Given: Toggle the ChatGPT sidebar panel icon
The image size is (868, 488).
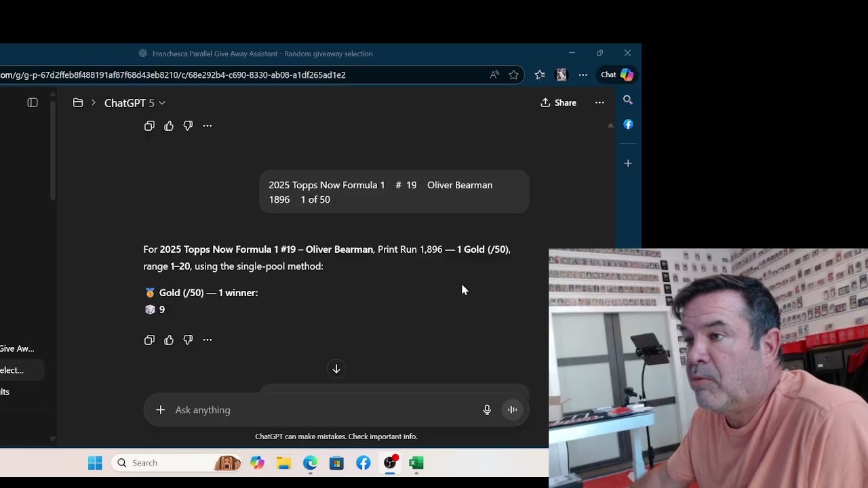Looking at the screenshot, I should pyautogui.click(x=33, y=102).
